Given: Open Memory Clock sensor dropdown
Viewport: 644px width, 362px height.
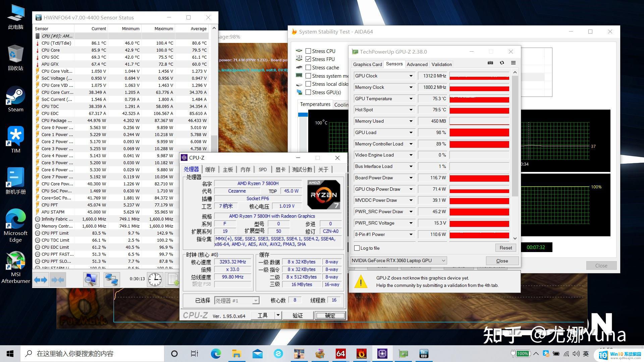Looking at the screenshot, I should 411,87.
